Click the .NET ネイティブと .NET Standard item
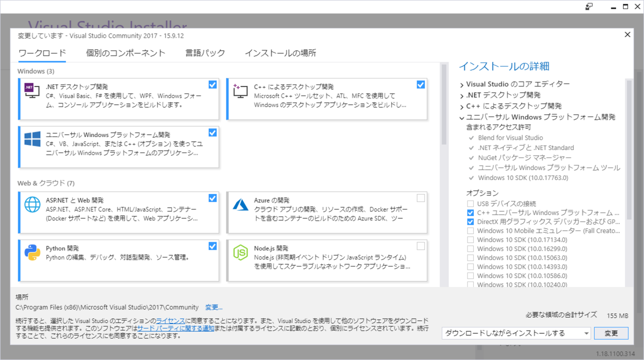The image size is (644, 360). (x=525, y=148)
